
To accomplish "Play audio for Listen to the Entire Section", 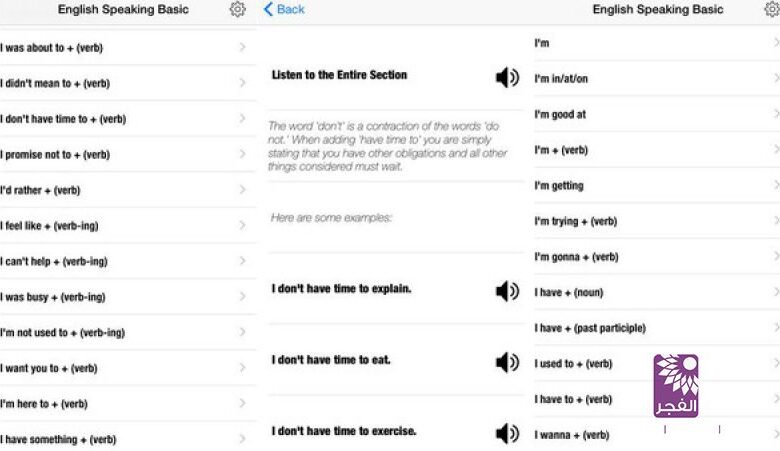I will coord(507,77).
